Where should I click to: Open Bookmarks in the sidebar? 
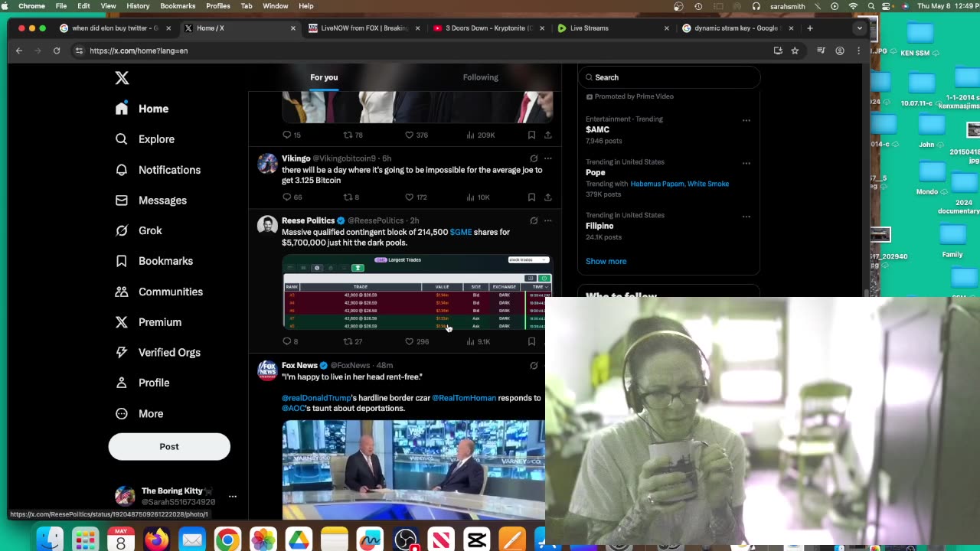154,261
